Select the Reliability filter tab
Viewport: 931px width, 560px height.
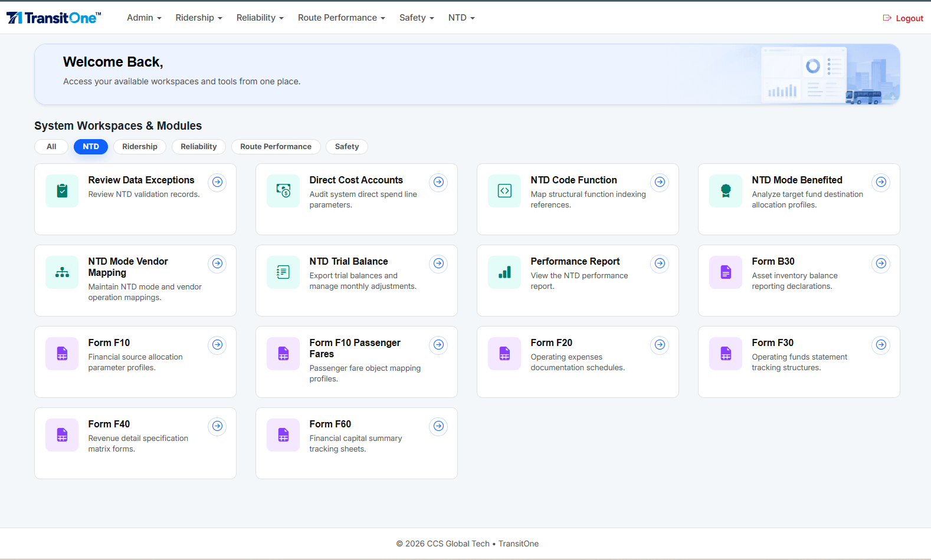click(x=199, y=147)
